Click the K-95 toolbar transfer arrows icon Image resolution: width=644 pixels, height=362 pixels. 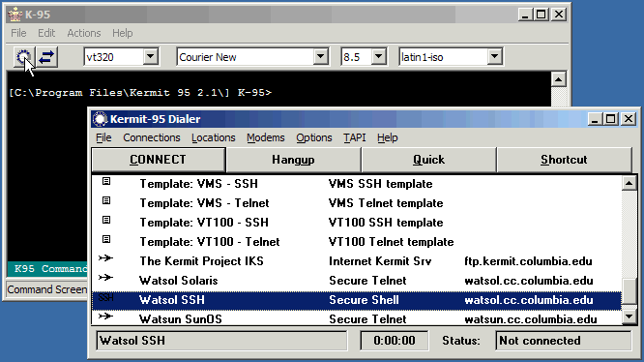[x=46, y=57]
